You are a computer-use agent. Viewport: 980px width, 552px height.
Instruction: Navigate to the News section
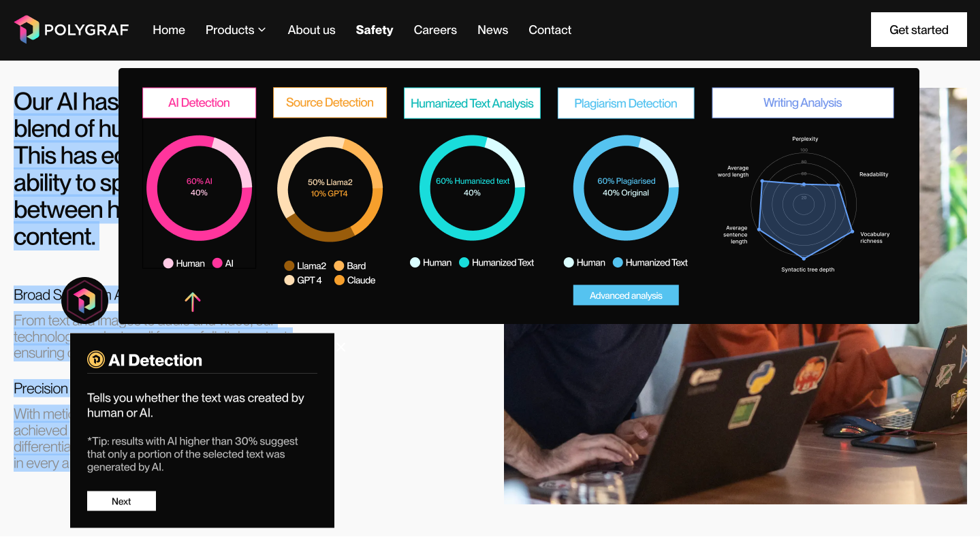(492, 30)
